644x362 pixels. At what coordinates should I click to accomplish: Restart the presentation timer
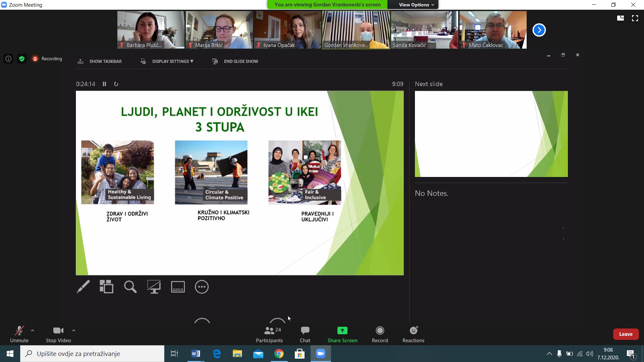point(116,84)
